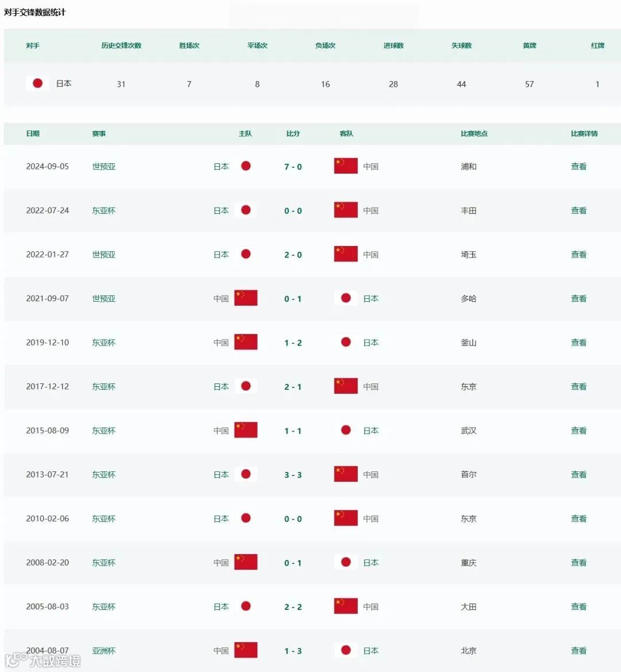
Task: Click the venue 多哈 cell
Action: (469, 298)
